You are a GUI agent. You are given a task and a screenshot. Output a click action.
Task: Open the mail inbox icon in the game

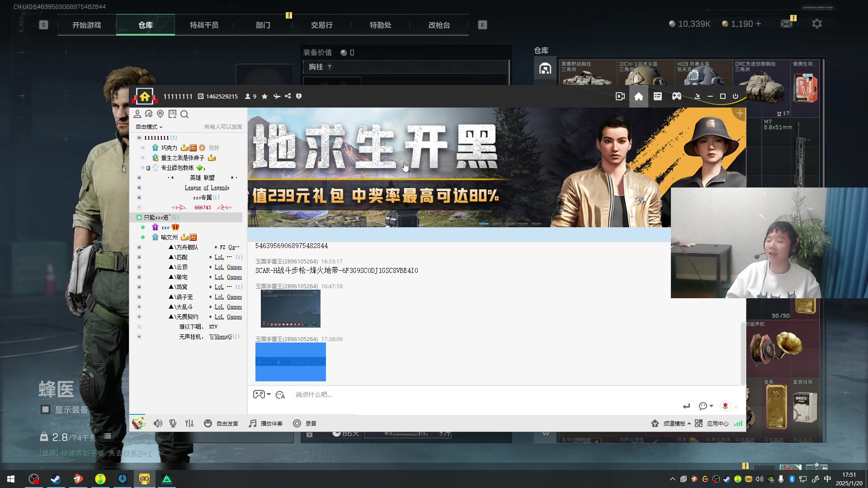tap(787, 23)
